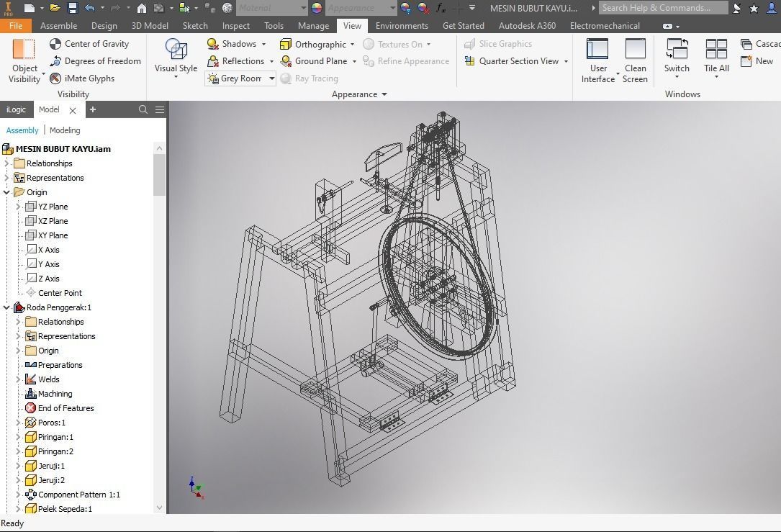This screenshot has height=532, width=781.
Task: Click the Switch windows icon
Action: point(677,49)
